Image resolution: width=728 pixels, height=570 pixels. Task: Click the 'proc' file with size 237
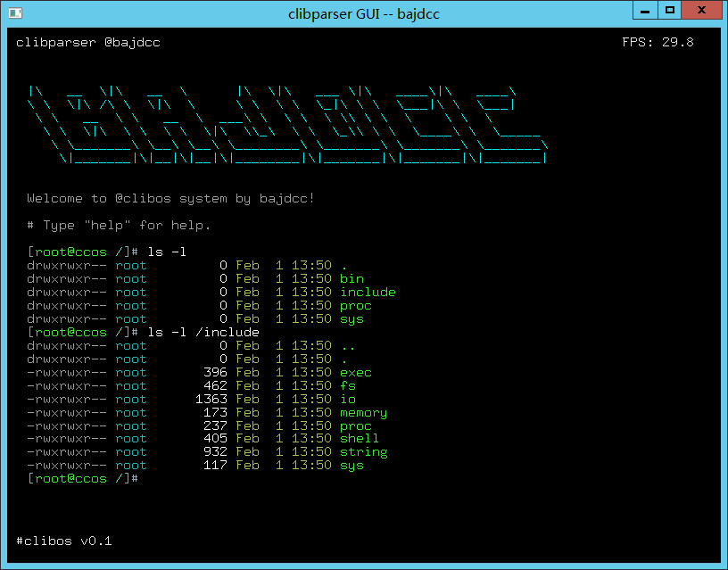tap(356, 426)
